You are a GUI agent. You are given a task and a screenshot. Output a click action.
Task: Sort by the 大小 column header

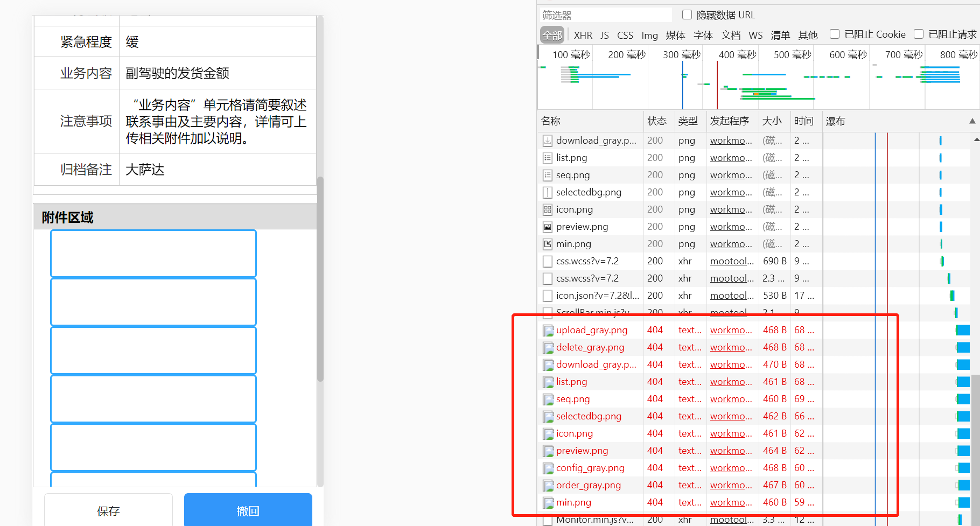pos(774,121)
